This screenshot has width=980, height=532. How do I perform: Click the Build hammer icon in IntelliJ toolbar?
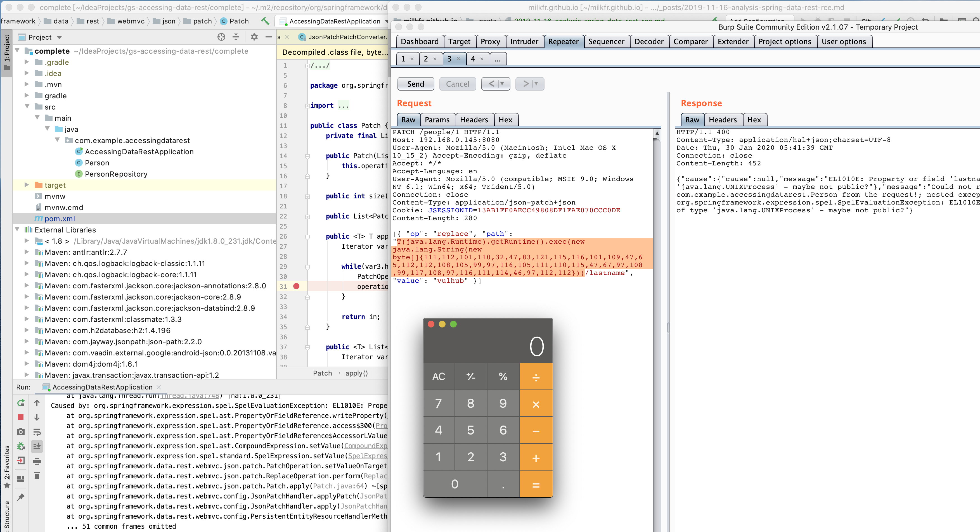[x=265, y=21]
